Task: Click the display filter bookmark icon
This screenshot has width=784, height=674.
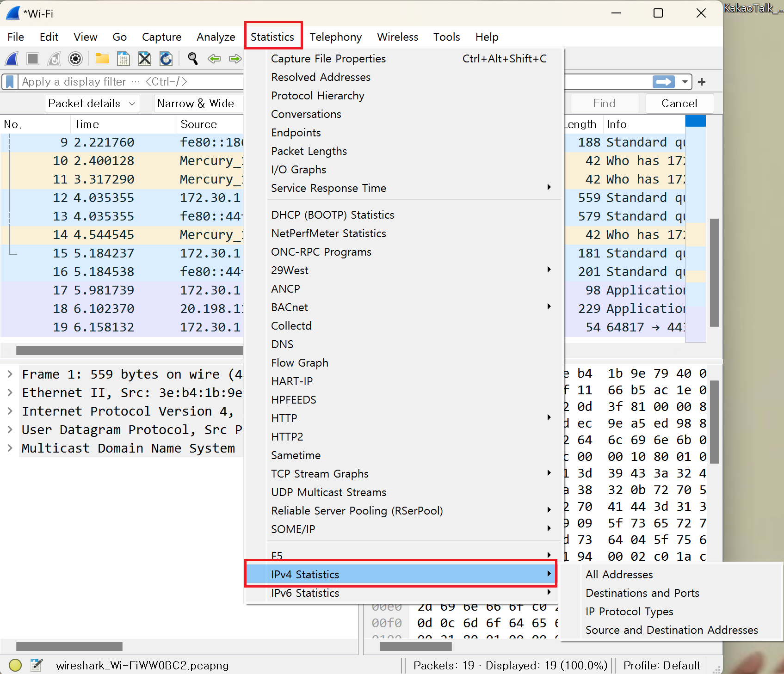Action: [10, 82]
